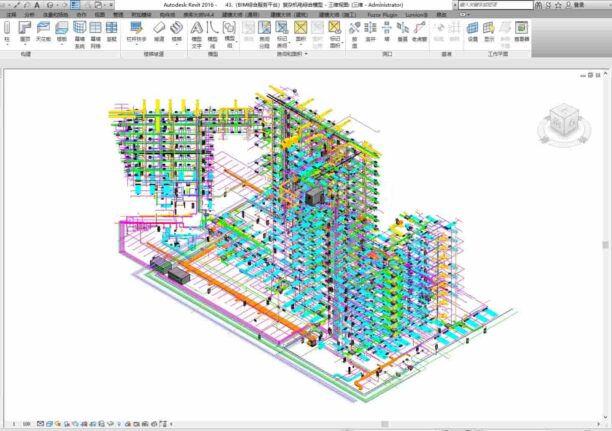612x431 pixels.
Task: Select the Model Line (模型线) tool
Action: tap(212, 34)
